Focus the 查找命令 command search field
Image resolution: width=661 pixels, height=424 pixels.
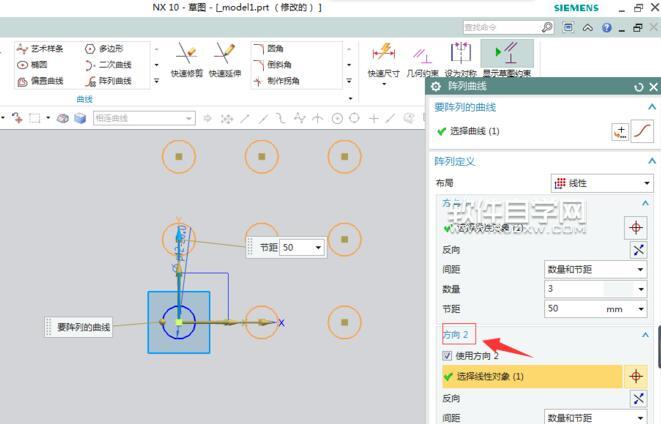coord(502,27)
